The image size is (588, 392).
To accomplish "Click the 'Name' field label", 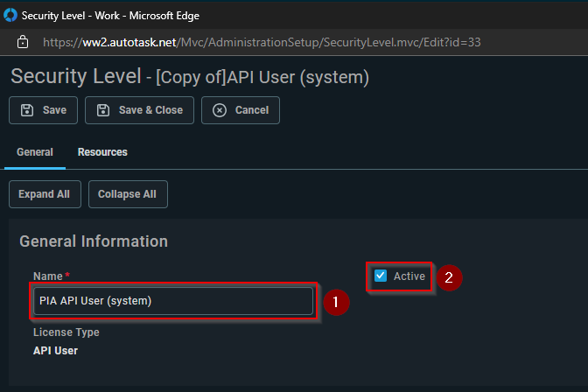I will (x=48, y=276).
